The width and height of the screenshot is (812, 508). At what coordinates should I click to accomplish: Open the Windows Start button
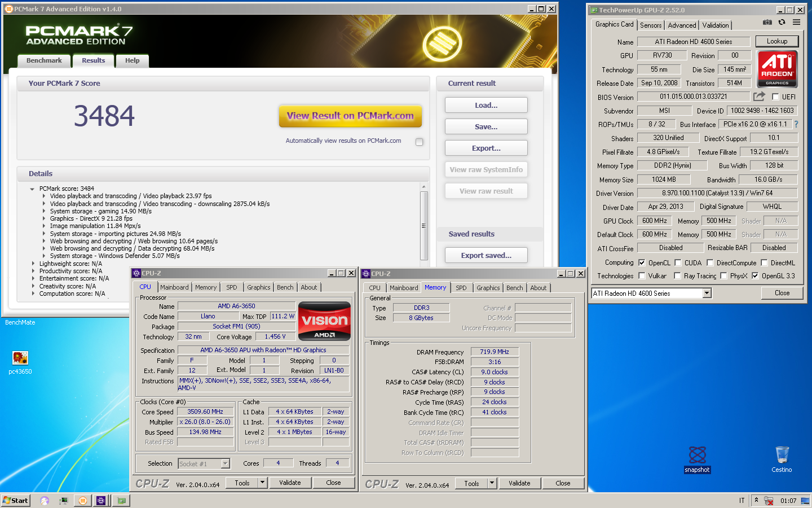pyautogui.click(x=15, y=500)
